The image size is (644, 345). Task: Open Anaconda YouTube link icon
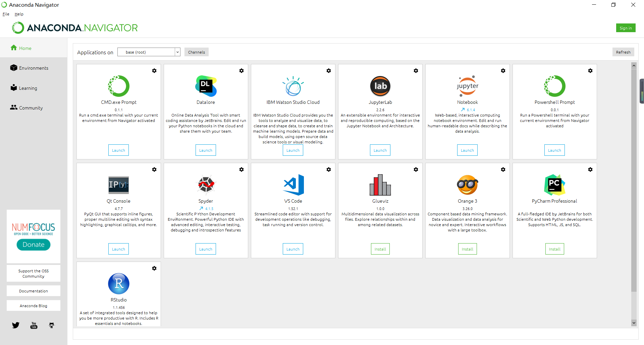click(34, 325)
